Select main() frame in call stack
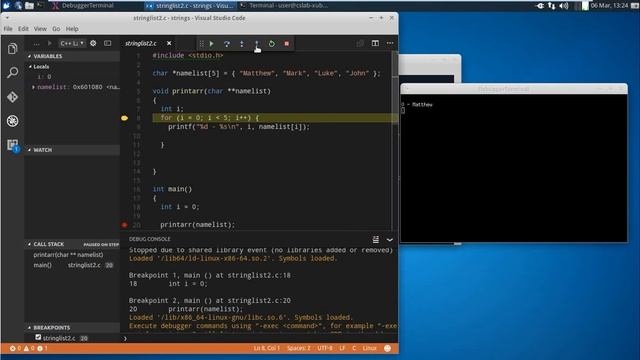Viewport: 640px width, 360px height. click(72, 265)
